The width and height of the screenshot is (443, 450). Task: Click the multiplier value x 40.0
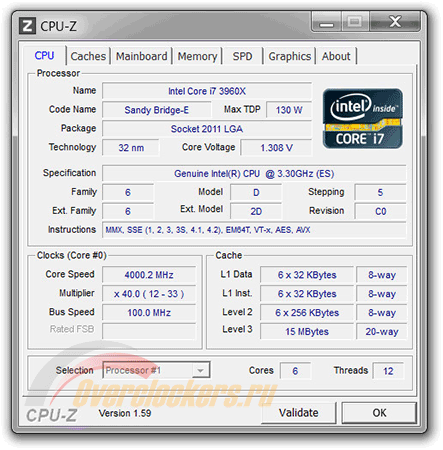[149, 294]
